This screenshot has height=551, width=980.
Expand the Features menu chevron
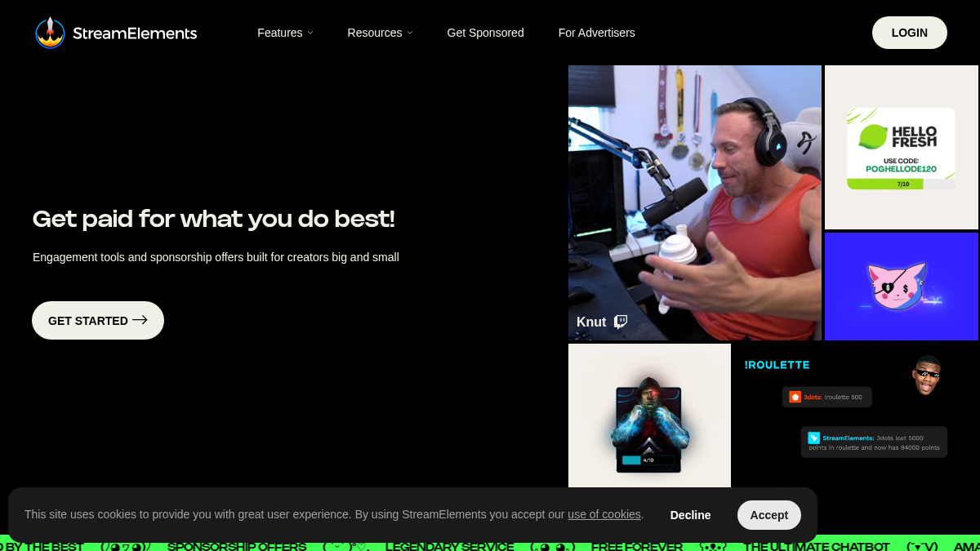310,33
